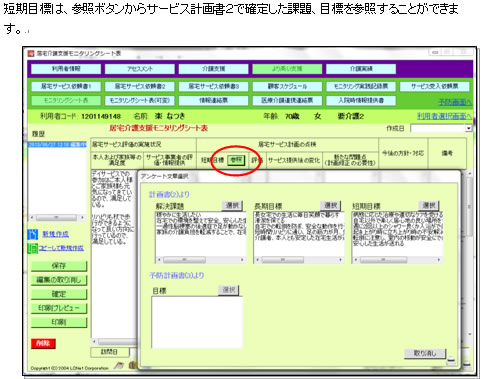Open 居宅サービス依頼書1
Image resolution: width=483 pixels, height=379 pixels.
coord(66,86)
